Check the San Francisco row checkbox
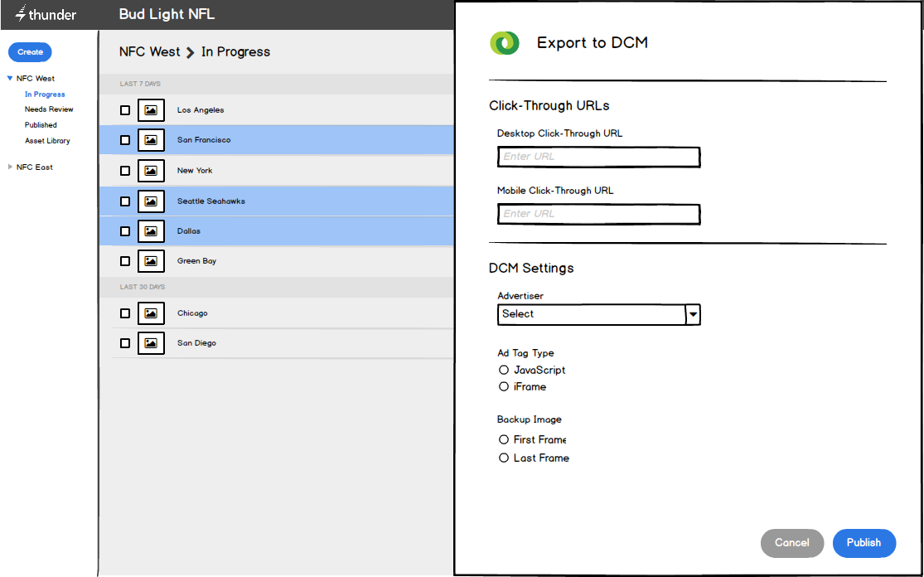The height and width of the screenshot is (577, 924). point(125,140)
